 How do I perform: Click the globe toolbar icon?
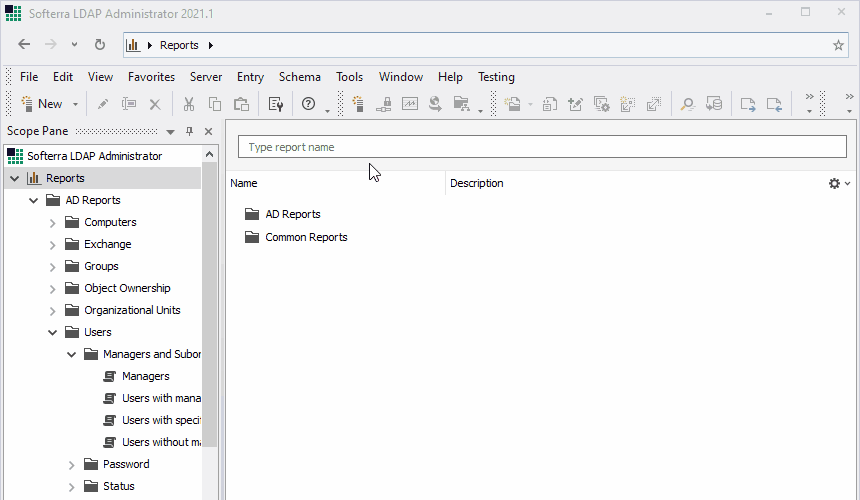click(x=435, y=104)
